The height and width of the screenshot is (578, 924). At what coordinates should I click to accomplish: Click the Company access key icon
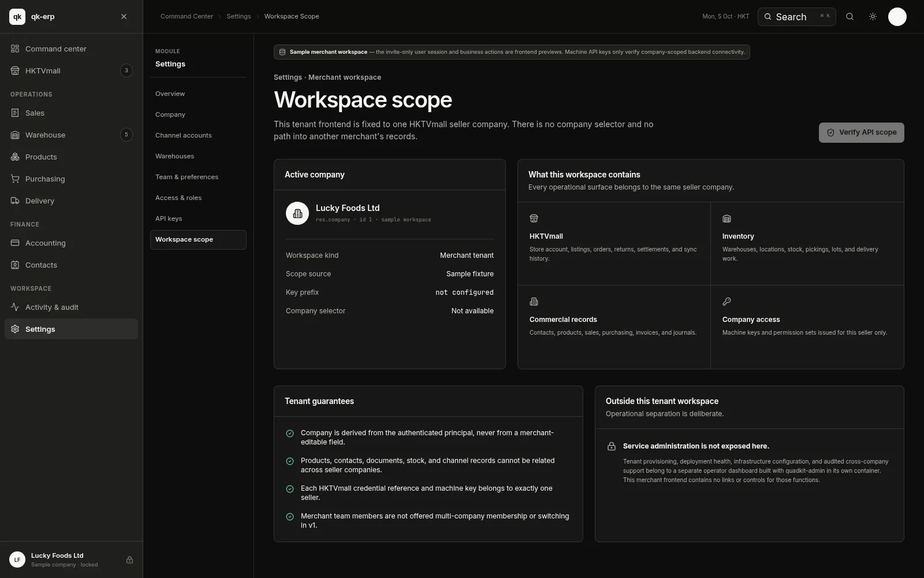point(726,302)
